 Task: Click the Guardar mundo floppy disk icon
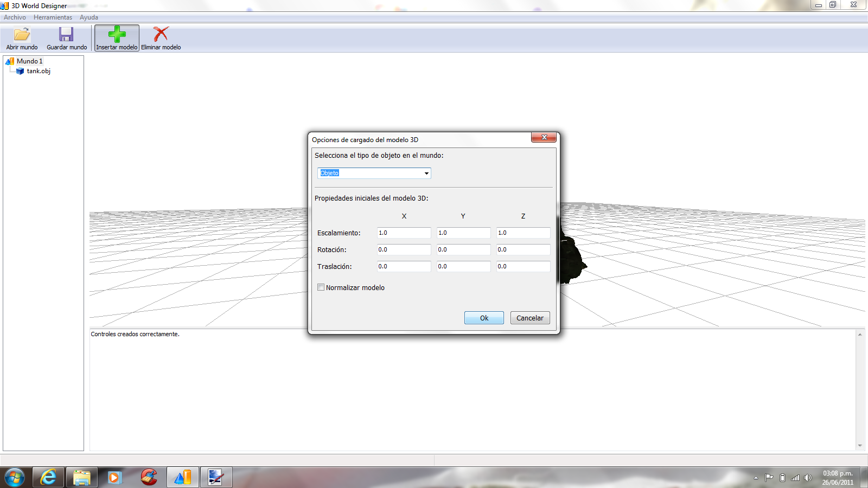(66, 34)
